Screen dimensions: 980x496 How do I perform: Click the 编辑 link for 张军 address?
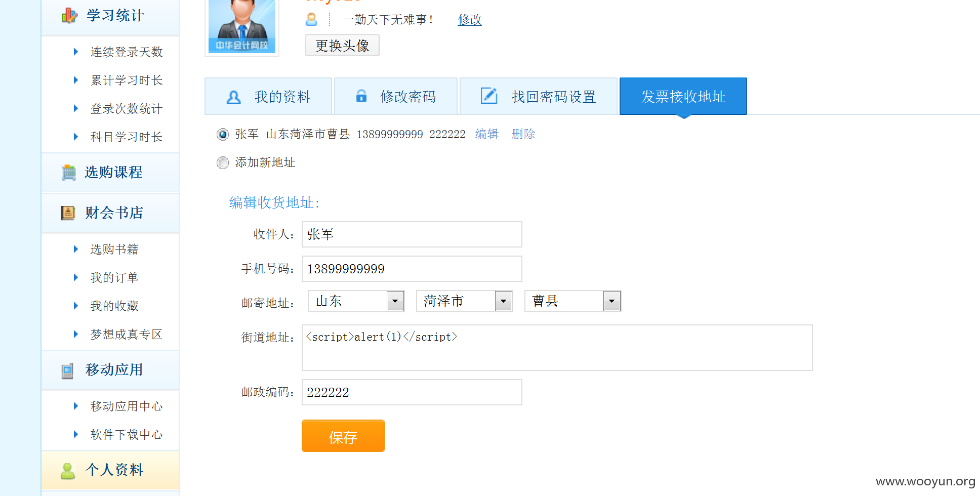coord(487,134)
